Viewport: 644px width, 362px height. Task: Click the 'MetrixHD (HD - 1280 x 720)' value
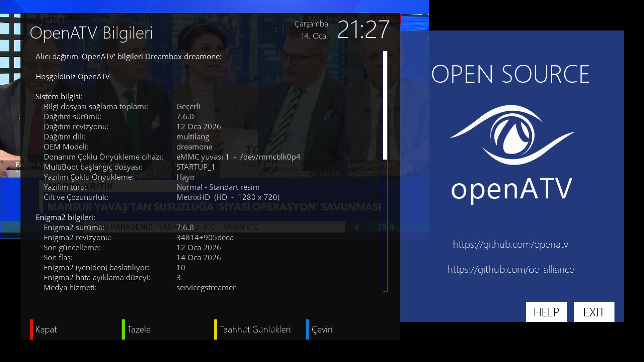click(x=228, y=197)
